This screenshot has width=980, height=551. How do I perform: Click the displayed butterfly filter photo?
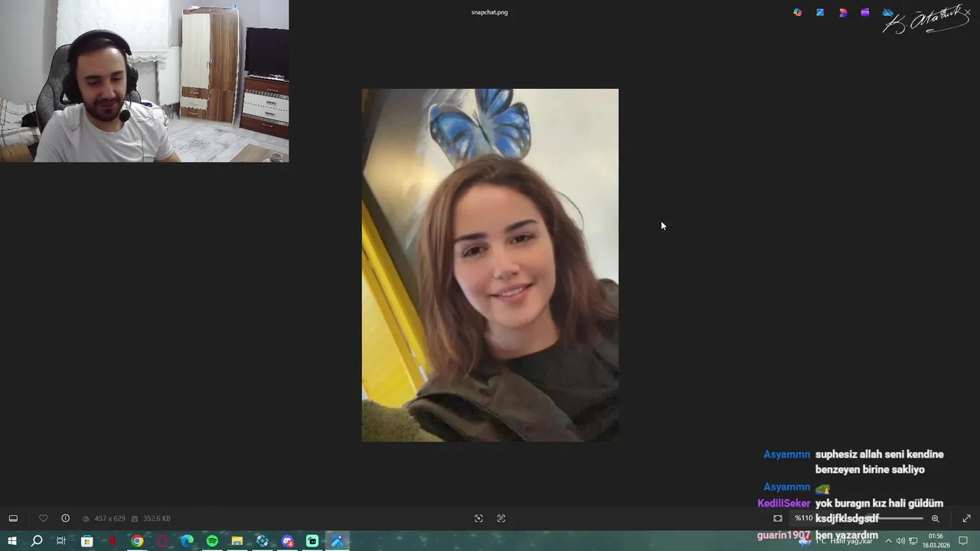490,265
